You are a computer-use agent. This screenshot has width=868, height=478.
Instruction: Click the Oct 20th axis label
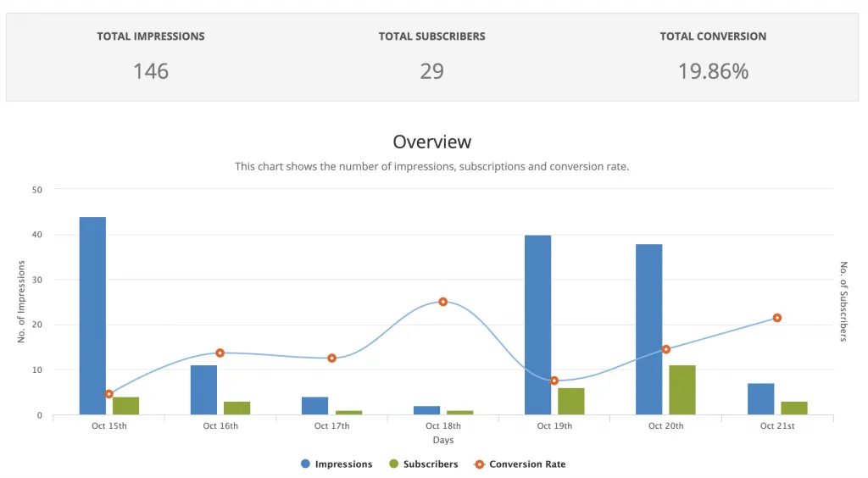point(666,426)
